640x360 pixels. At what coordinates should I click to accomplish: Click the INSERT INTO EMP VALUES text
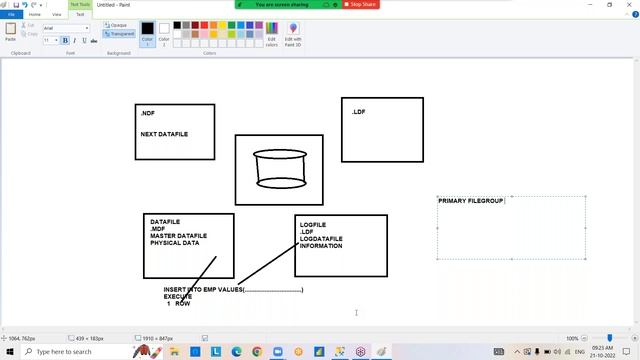tap(203, 289)
